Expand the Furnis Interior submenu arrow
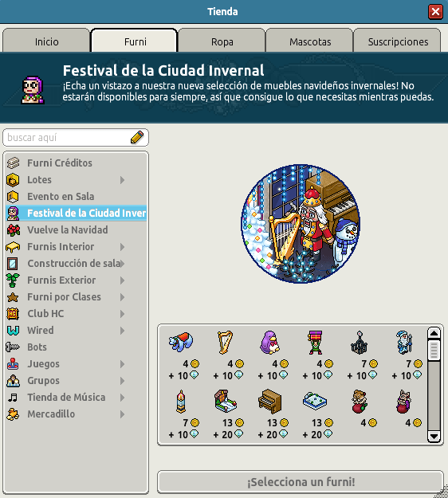This screenshot has width=448, height=498. point(122,247)
